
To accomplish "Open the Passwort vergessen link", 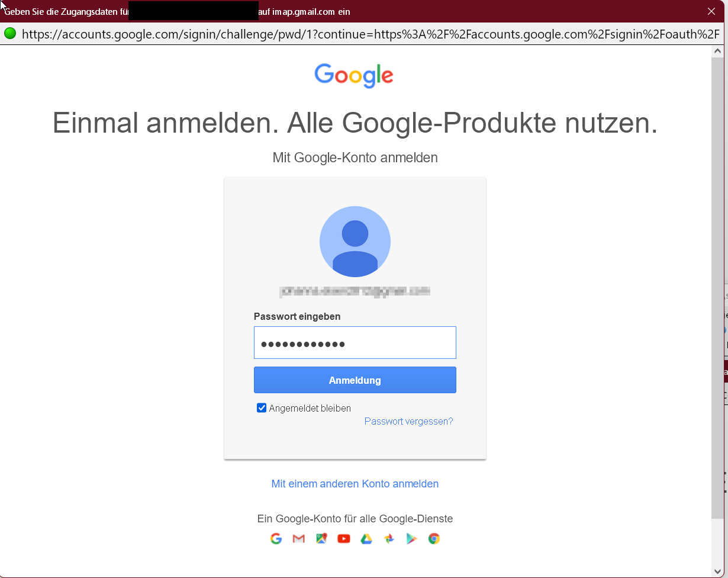I will (408, 421).
